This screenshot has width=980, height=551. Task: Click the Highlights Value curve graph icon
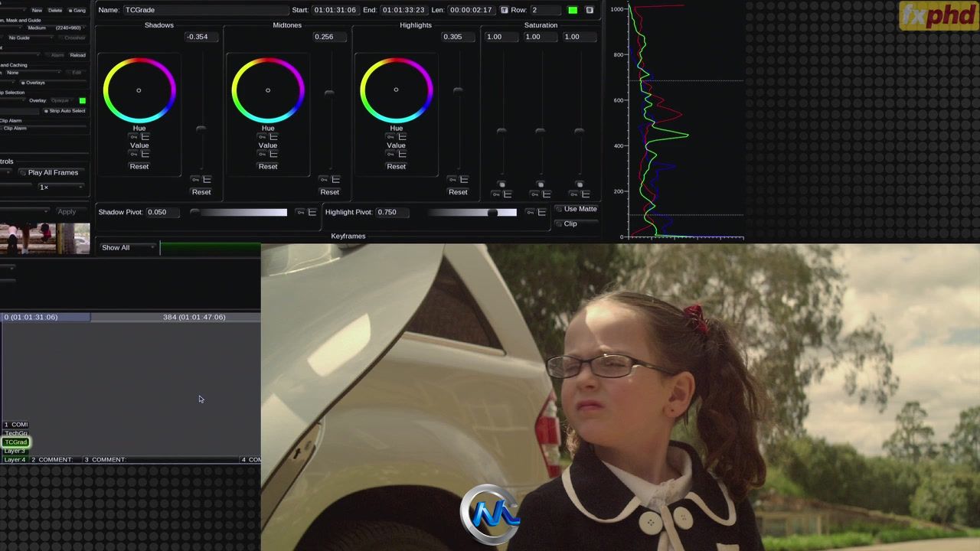click(402, 154)
